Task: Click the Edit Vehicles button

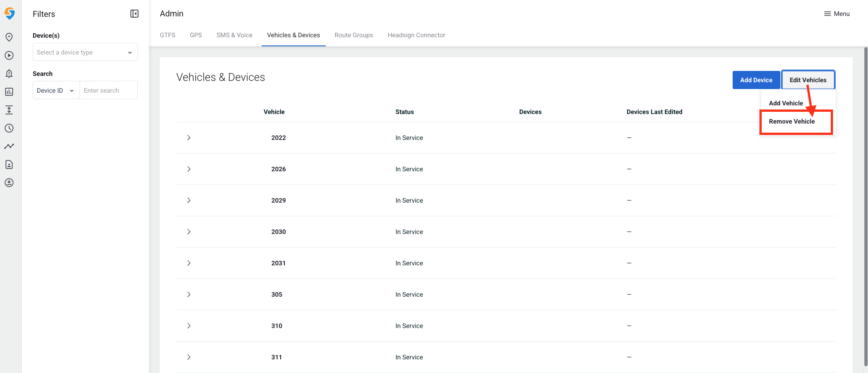Action: point(808,80)
